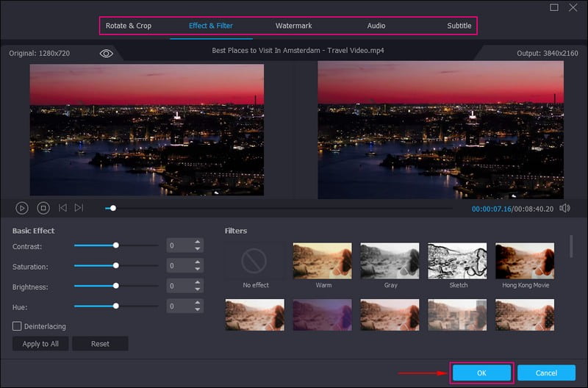The width and height of the screenshot is (588, 388).
Task: Toggle the preview eye icon
Action: [106, 54]
